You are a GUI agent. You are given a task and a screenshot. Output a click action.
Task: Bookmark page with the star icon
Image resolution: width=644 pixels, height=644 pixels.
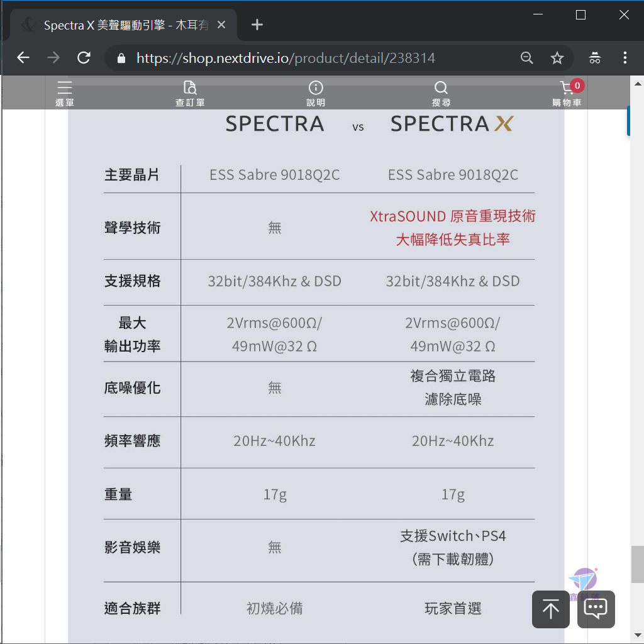(557, 58)
